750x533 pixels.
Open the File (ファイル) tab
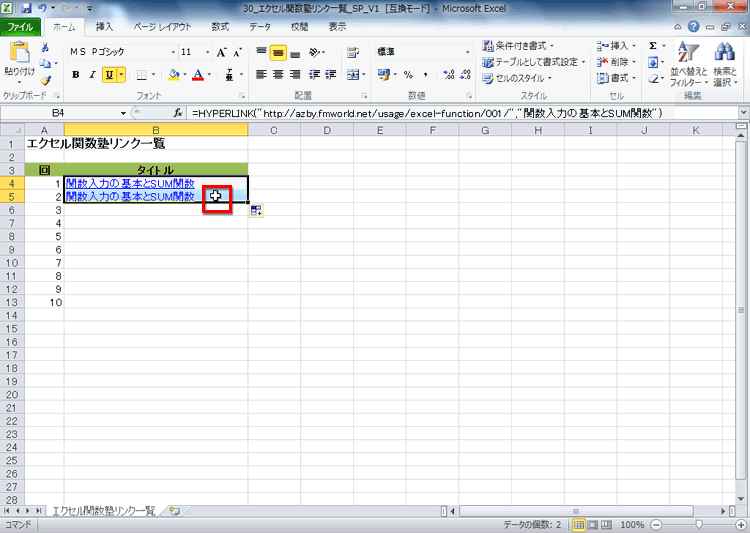(x=20, y=27)
